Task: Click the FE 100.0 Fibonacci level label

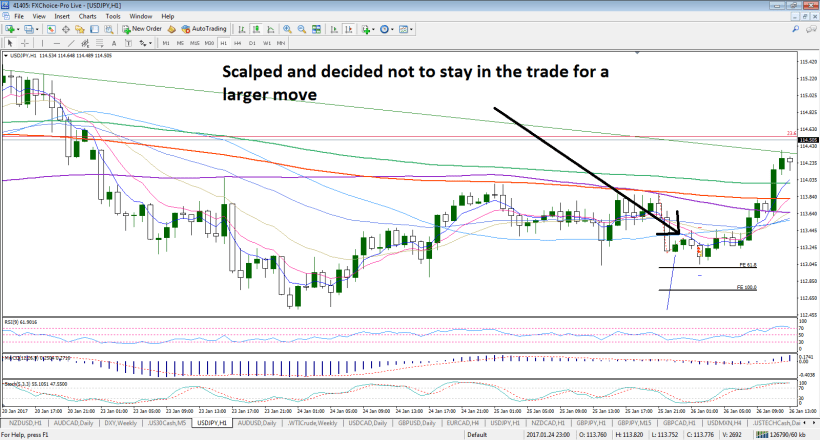Action: coord(746,287)
